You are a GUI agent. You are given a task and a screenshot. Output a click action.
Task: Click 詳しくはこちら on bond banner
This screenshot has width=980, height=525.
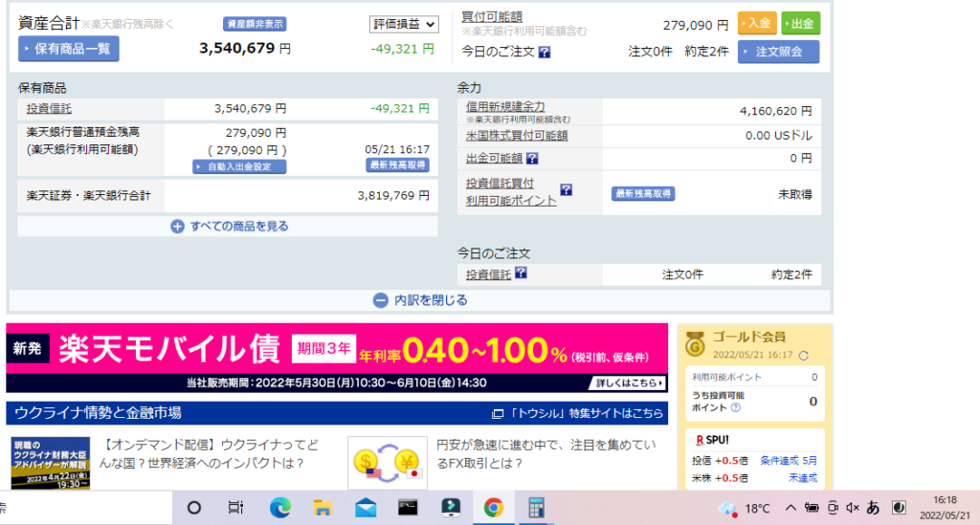click(x=628, y=383)
